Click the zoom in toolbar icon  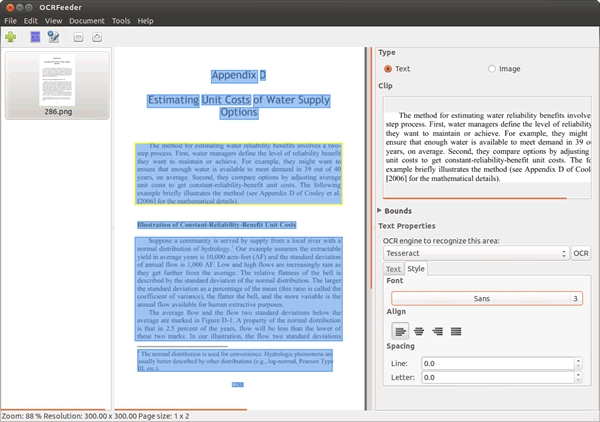(x=97, y=37)
